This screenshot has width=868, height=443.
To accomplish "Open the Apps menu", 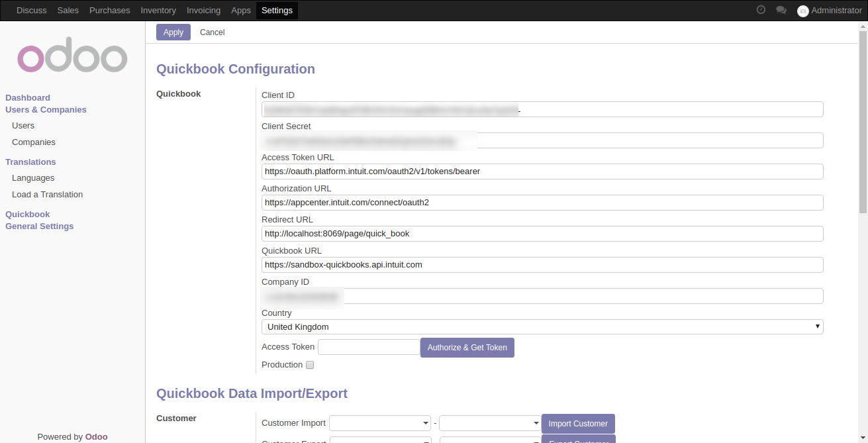I will coord(241,10).
